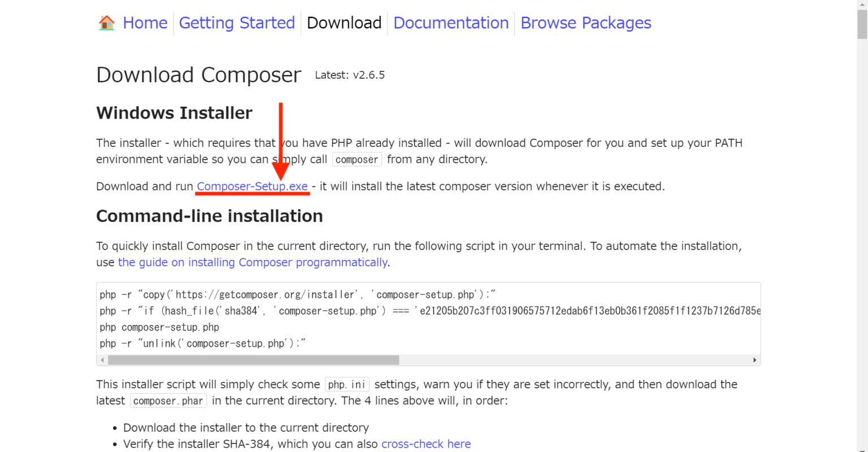Select the composer.phar inline code text
This screenshot has height=452, width=868.
pos(168,401)
